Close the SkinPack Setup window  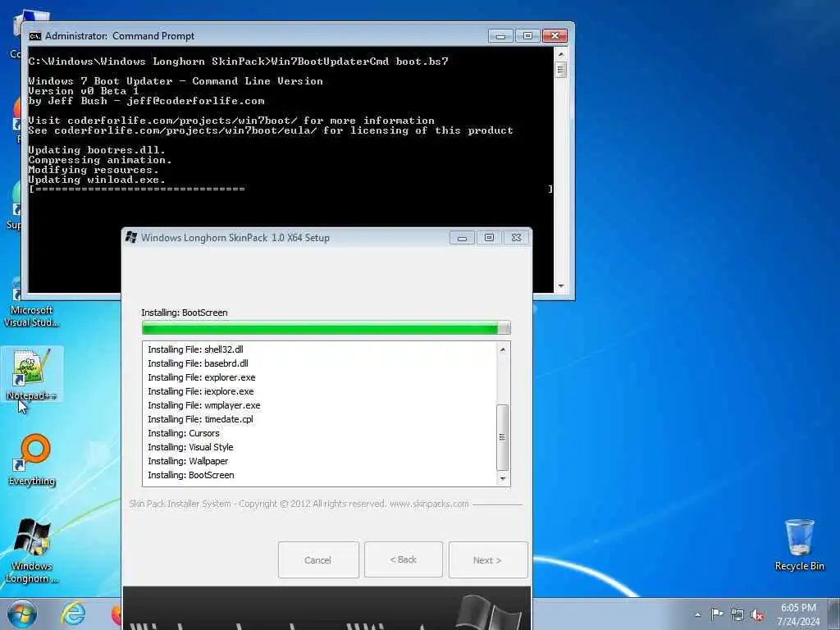tap(517, 237)
